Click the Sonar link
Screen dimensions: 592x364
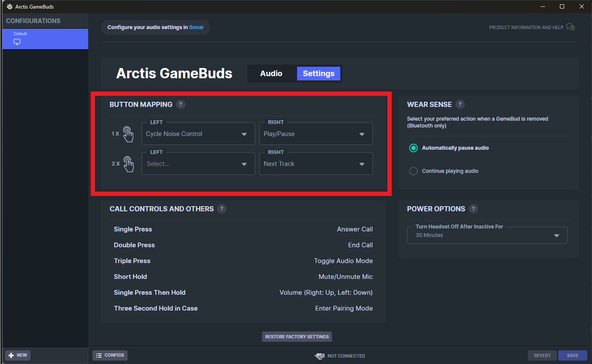(196, 27)
